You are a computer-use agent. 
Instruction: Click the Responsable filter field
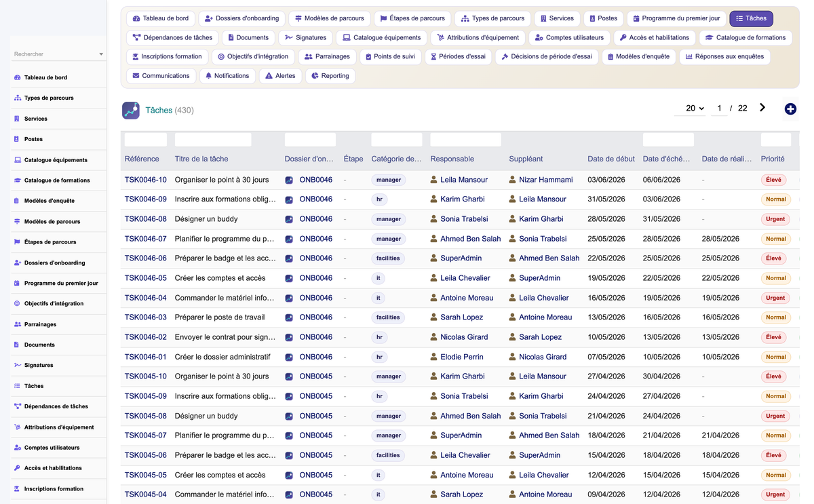465,140
